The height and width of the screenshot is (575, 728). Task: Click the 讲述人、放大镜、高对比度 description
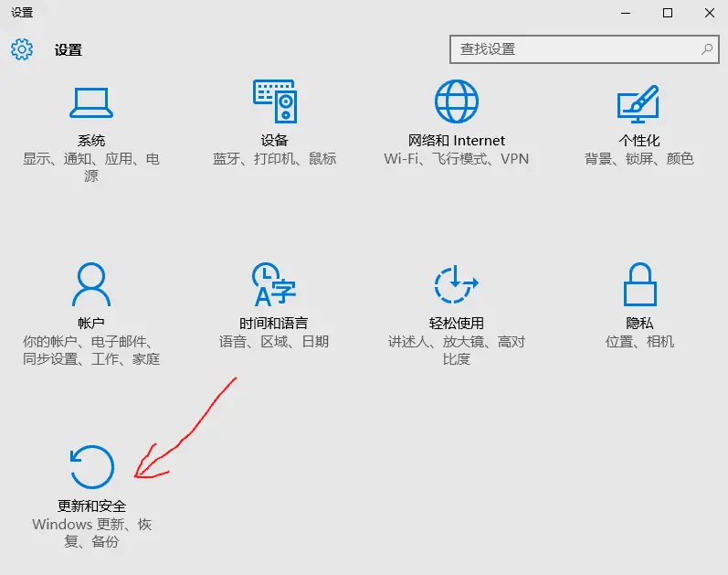tap(457, 350)
